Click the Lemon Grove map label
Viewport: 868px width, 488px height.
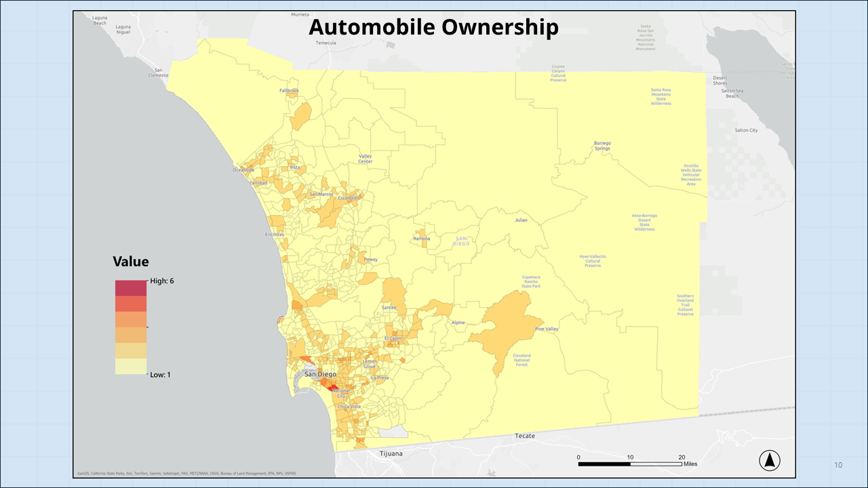point(370,364)
